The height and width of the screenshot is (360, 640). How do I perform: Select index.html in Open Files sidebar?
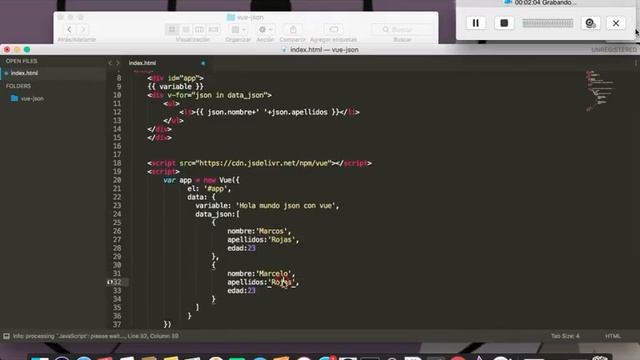click(24, 73)
